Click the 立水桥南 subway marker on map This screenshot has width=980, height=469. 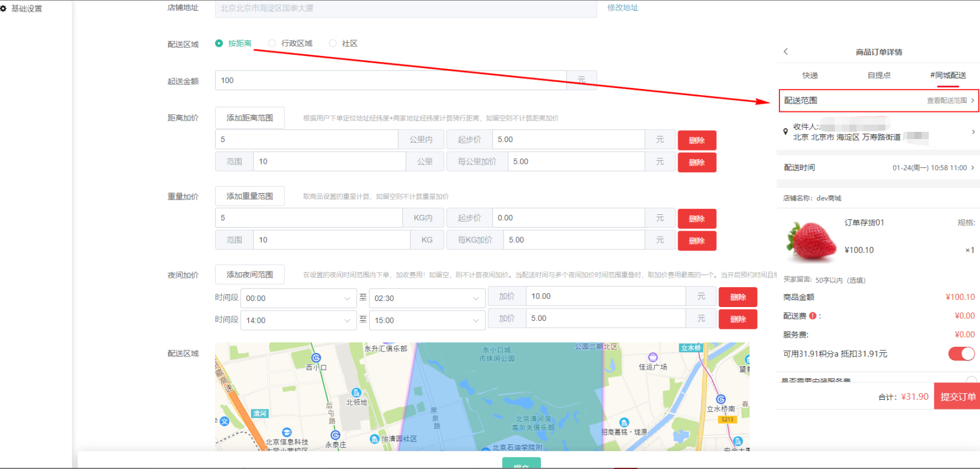pyautogui.click(x=720, y=400)
